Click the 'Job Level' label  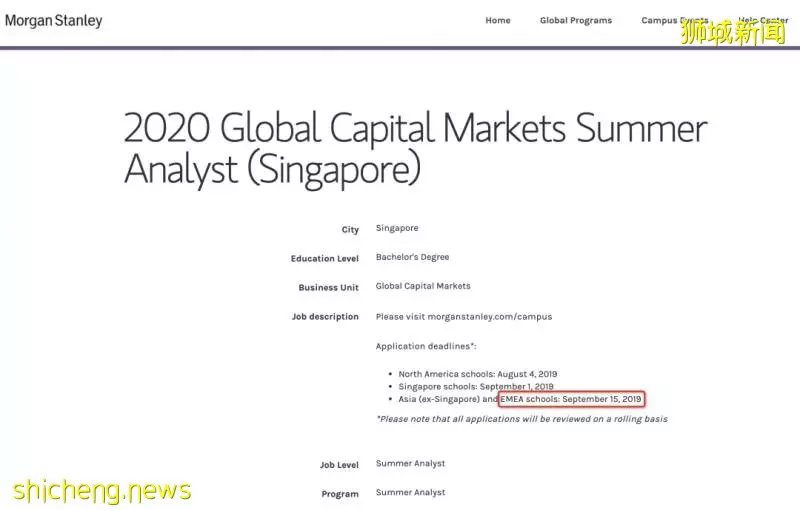(x=339, y=465)
